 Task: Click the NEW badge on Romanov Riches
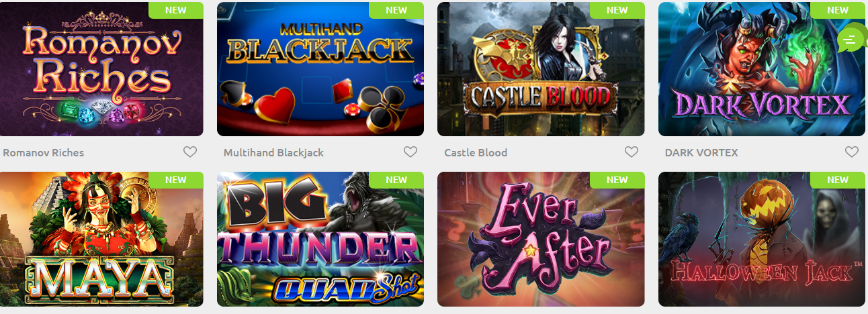point(176,10)
